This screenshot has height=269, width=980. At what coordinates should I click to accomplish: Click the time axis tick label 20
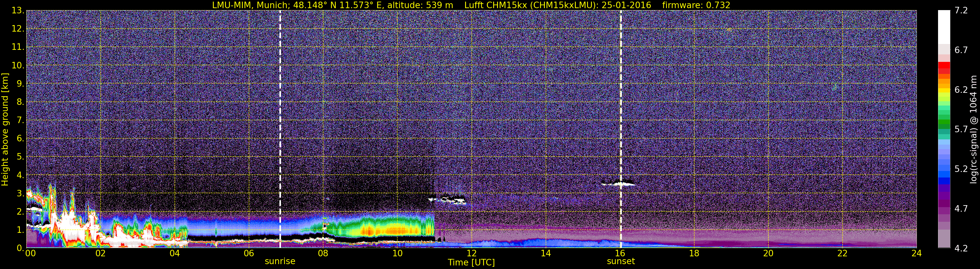pyautogui.click(x=768, y=253)
